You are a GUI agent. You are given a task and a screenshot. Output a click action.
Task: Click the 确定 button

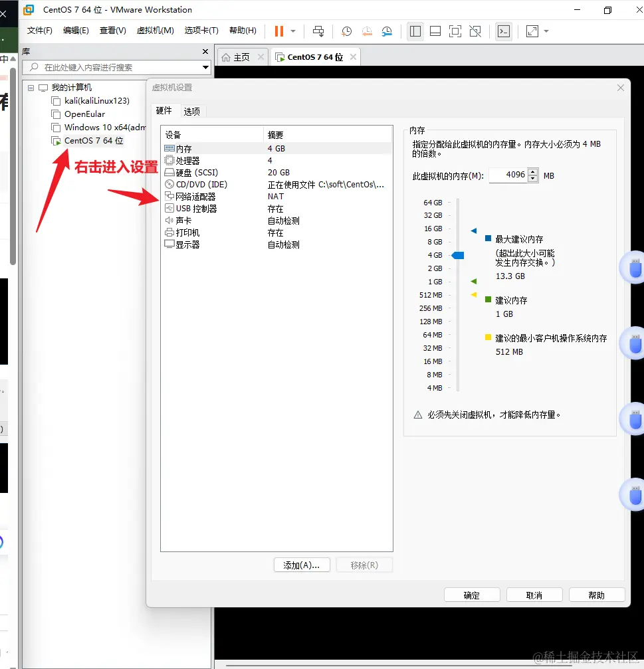tap(472, 595)
